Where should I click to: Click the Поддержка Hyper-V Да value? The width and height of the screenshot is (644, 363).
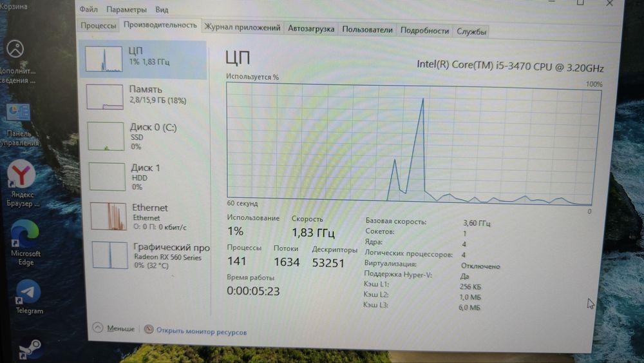point(464,276)
